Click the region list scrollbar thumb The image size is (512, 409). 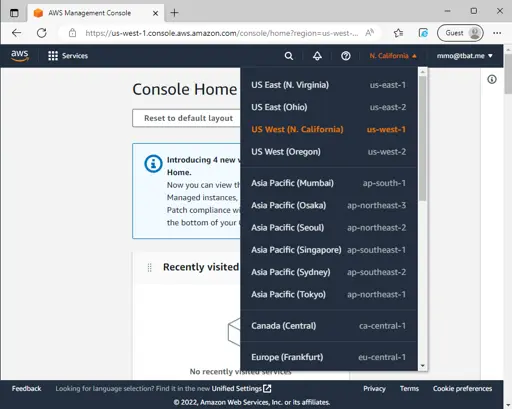point(423,138)
